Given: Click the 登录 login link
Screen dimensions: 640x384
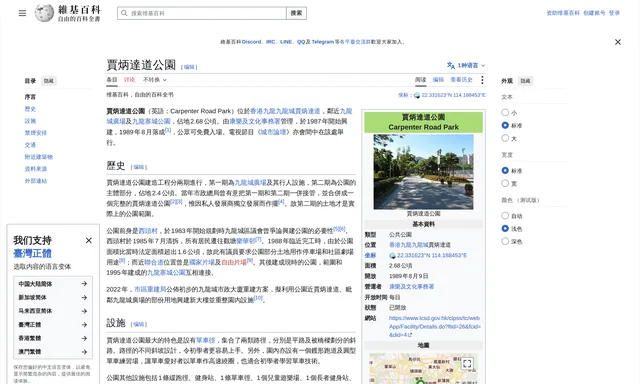Looking at the screenshot, I should point(614,13).
